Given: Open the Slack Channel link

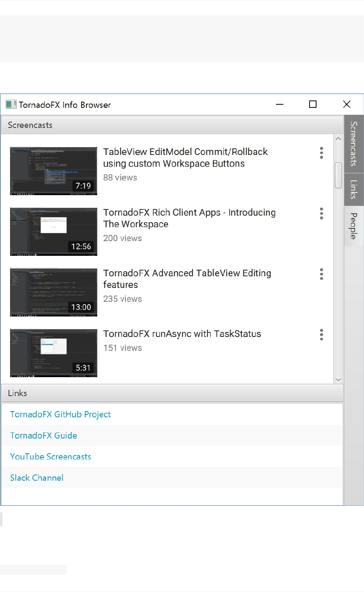Looking at the screenshot, I should point(37,478).
